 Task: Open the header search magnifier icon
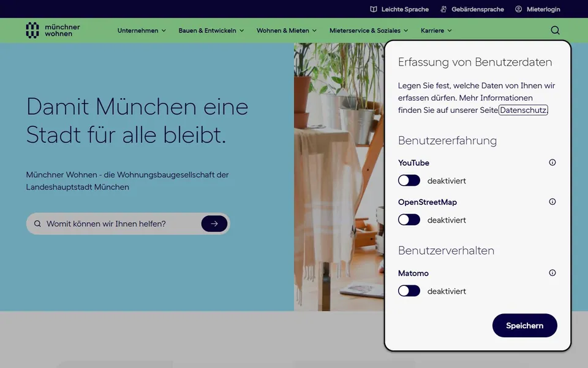pos(555,30)
